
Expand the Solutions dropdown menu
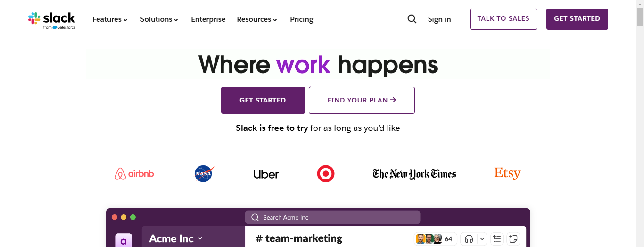159,19
